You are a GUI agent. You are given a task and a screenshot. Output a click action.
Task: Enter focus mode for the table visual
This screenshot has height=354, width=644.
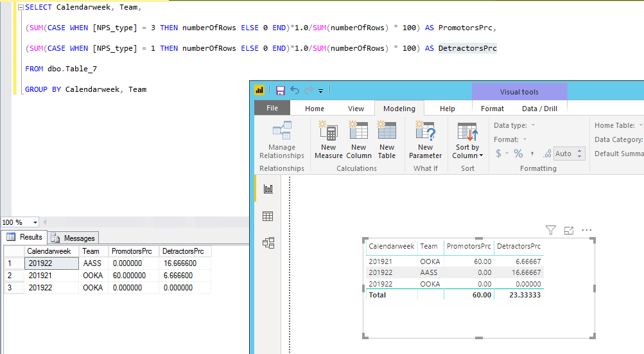[x=569, y=230]
